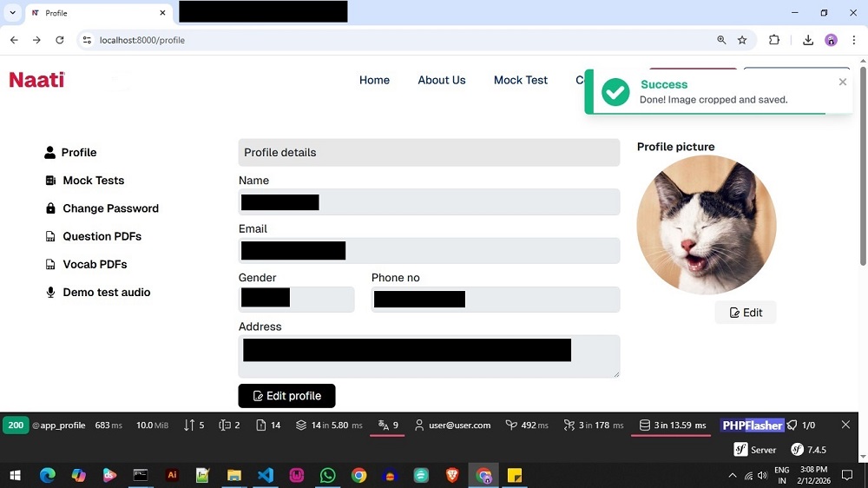Open the 1/0 debug toolbar item

(x=801, y=425)
